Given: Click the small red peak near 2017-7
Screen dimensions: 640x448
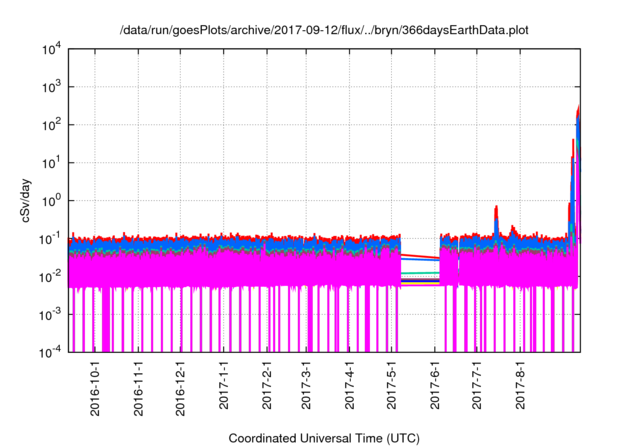Looking at the screenshot, I should click(496, 210).
